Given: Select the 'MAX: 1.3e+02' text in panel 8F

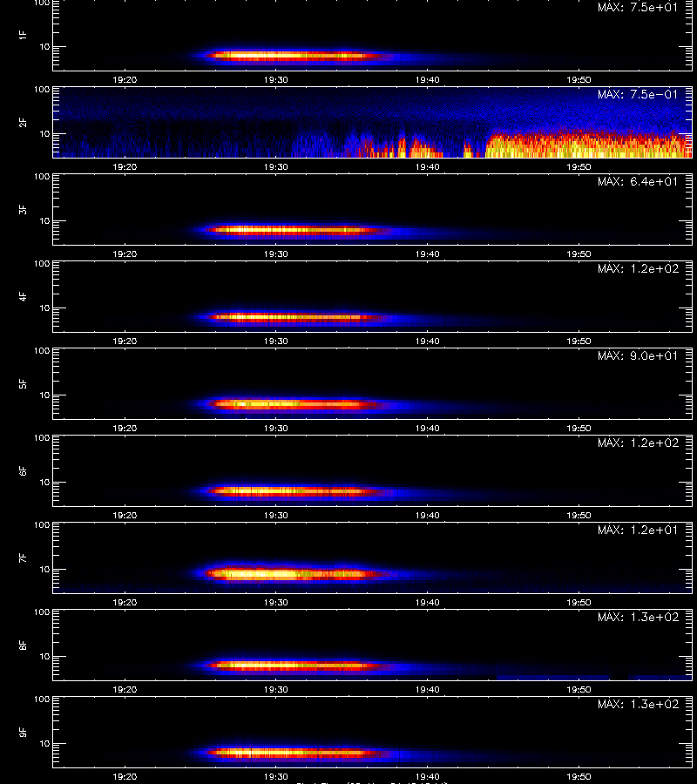Looking at the screenshot, I should click(x=638, y=617).
